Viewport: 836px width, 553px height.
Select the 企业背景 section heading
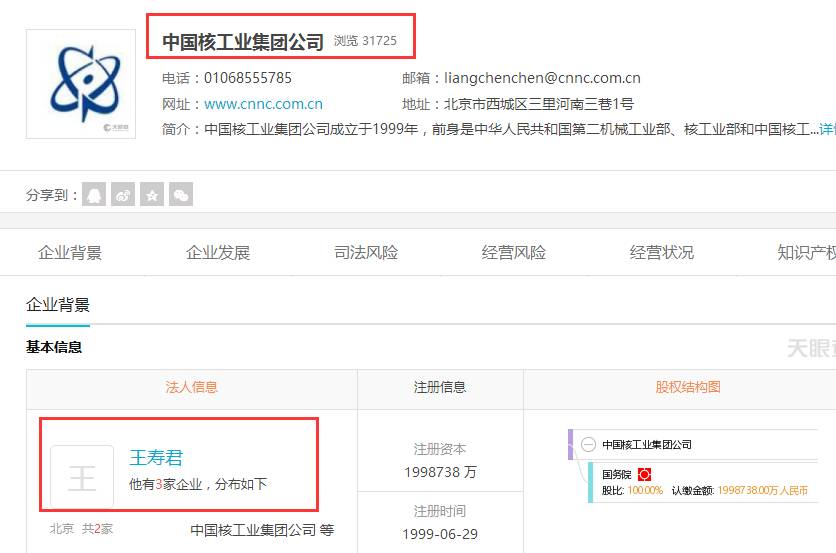pyautogui.click(x=58, y=305)
